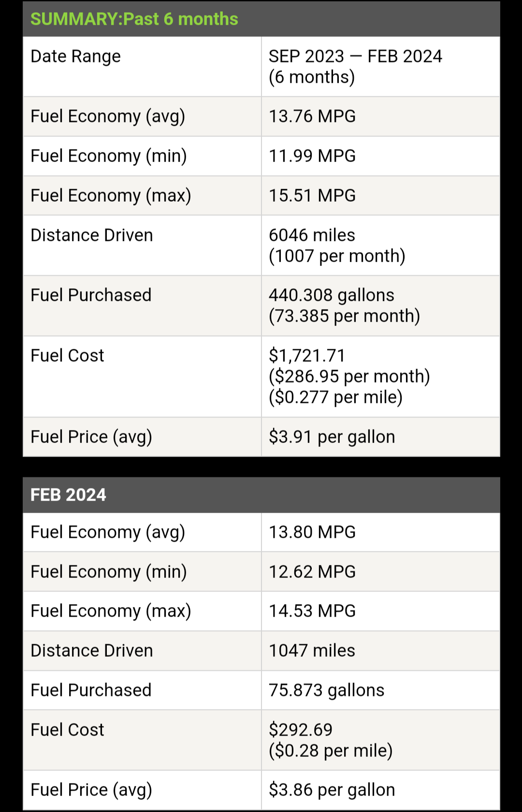This screenshot has height=812, width=522.
Task: Select the FEB 2024 section header
Action: tap(68, 495)
